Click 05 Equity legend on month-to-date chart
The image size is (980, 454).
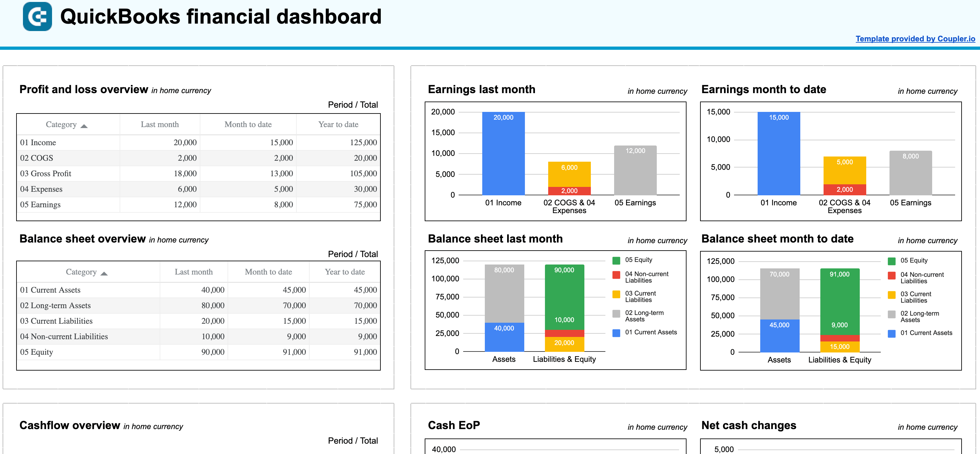click(x=892, y=261)
